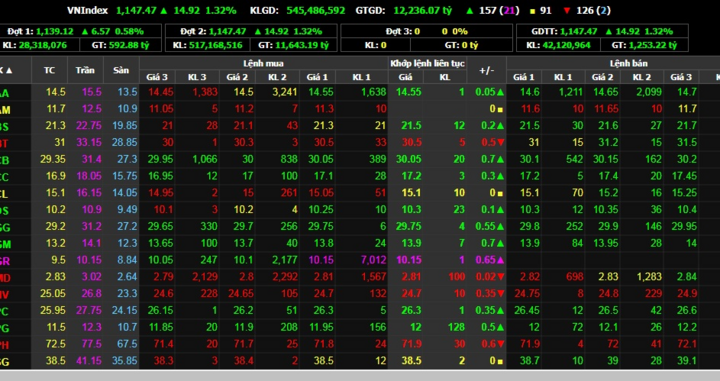Click the Trần column header
This screenshot has width=720, height=381.
[x=85, y=70]
